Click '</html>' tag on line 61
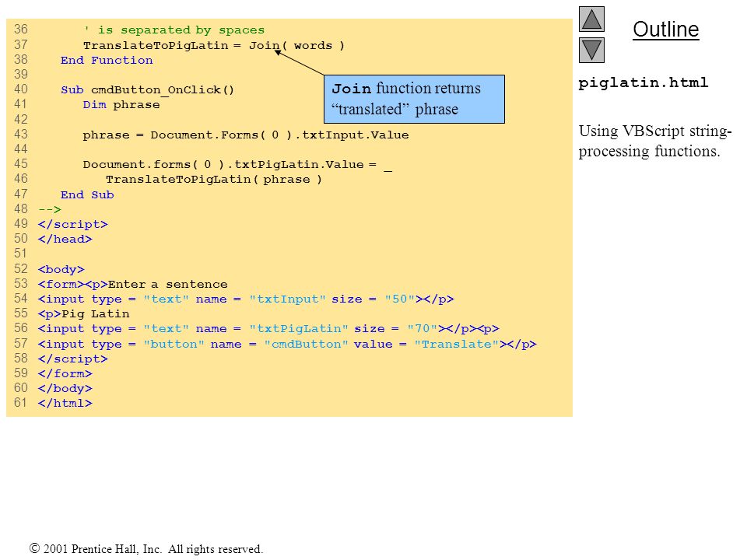The width and height of the screenshot is (747, 560). coord(65,404)
